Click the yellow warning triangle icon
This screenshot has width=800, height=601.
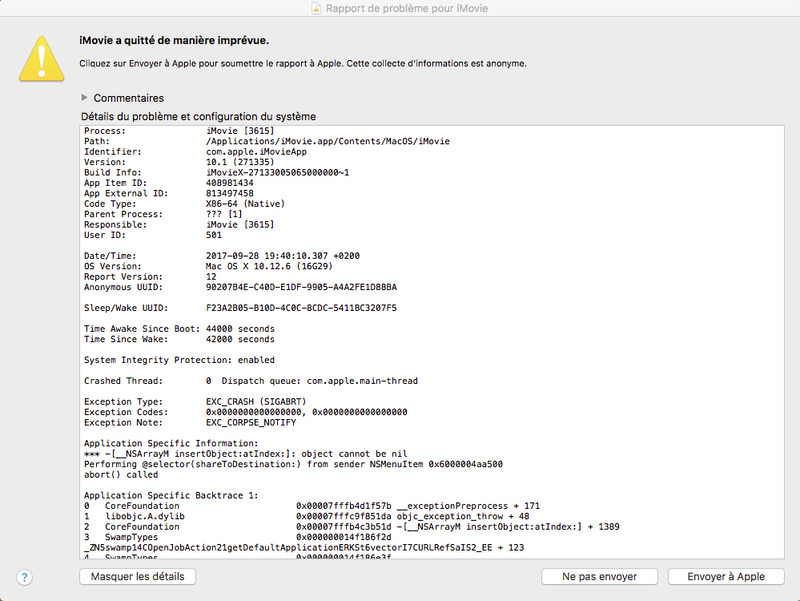(x=41, y=59)
